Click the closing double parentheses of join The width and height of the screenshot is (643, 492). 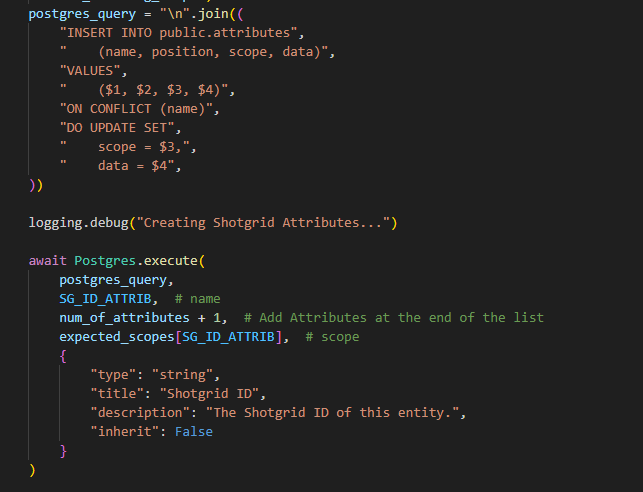coord(36,185)
